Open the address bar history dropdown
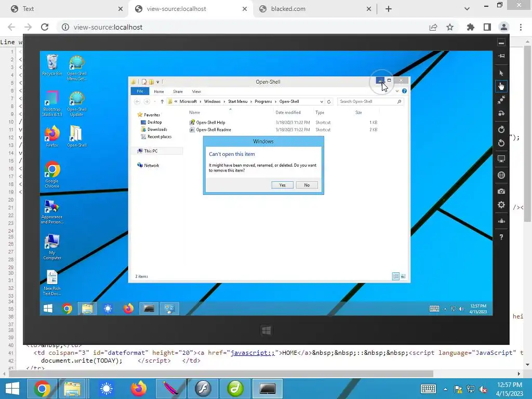 (322, 101)
